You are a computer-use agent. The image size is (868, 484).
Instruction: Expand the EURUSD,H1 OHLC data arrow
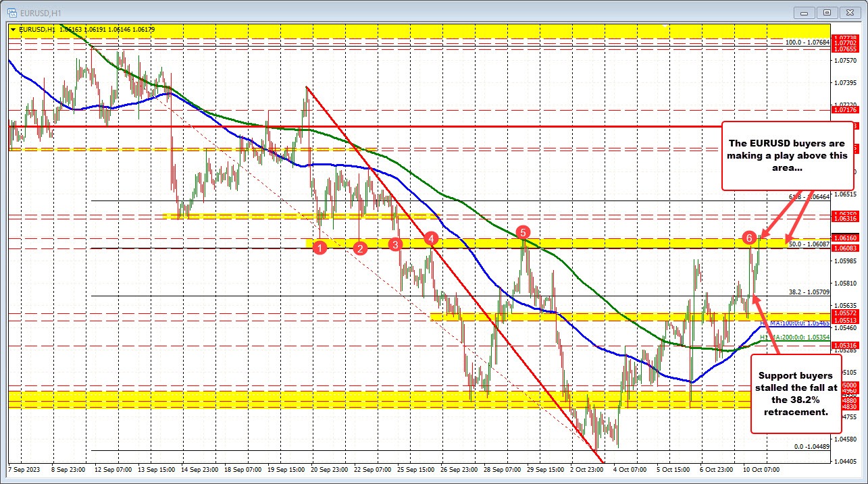click(14, 30)
